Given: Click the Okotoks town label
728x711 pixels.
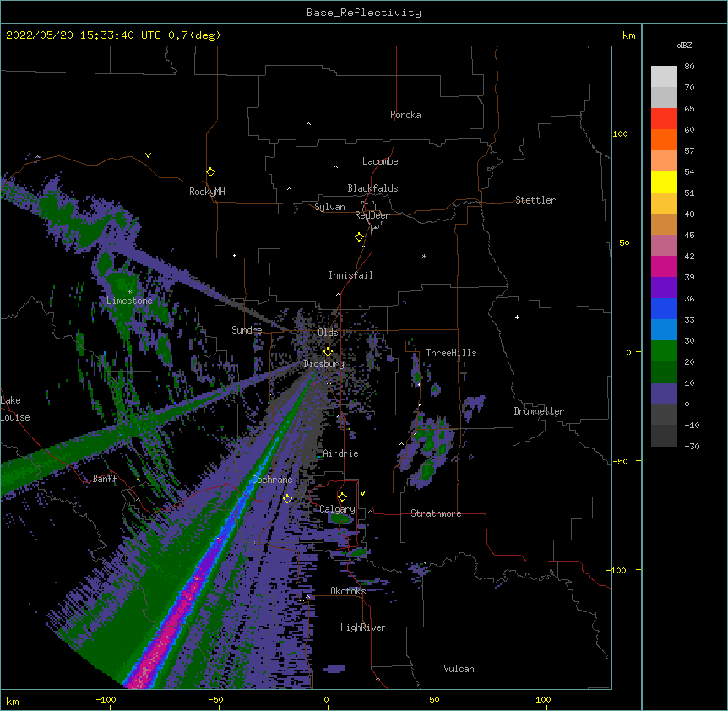Looking at the screenshot, I should [348, 591].
